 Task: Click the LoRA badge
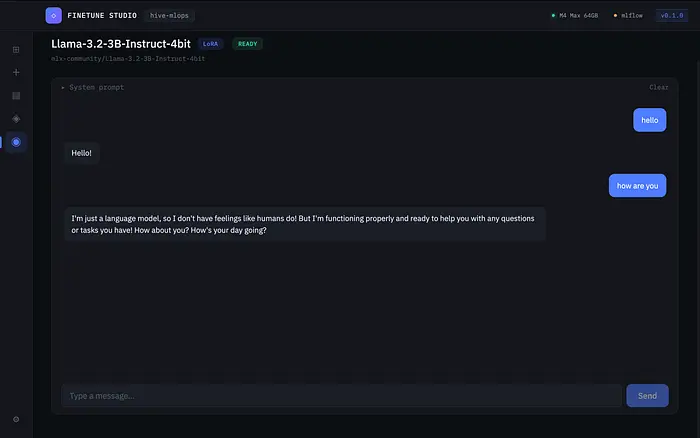pos(210,44)
